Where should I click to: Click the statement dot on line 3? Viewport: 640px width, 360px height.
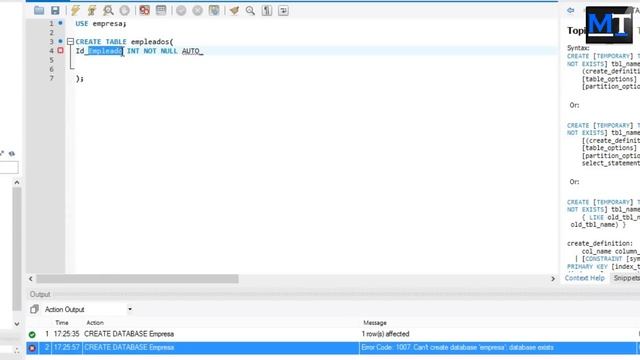click(x=60, y=41)
